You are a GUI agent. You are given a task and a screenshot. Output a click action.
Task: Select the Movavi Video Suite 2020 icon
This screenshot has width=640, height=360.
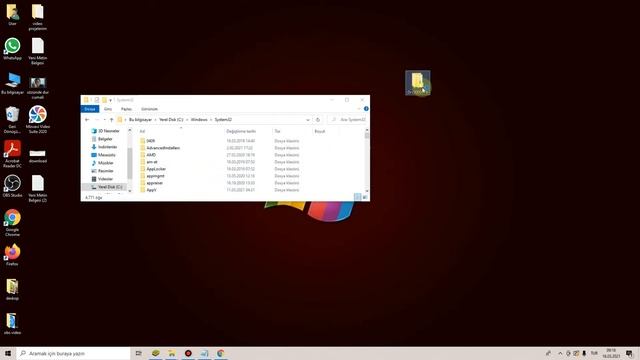(38, 120)
